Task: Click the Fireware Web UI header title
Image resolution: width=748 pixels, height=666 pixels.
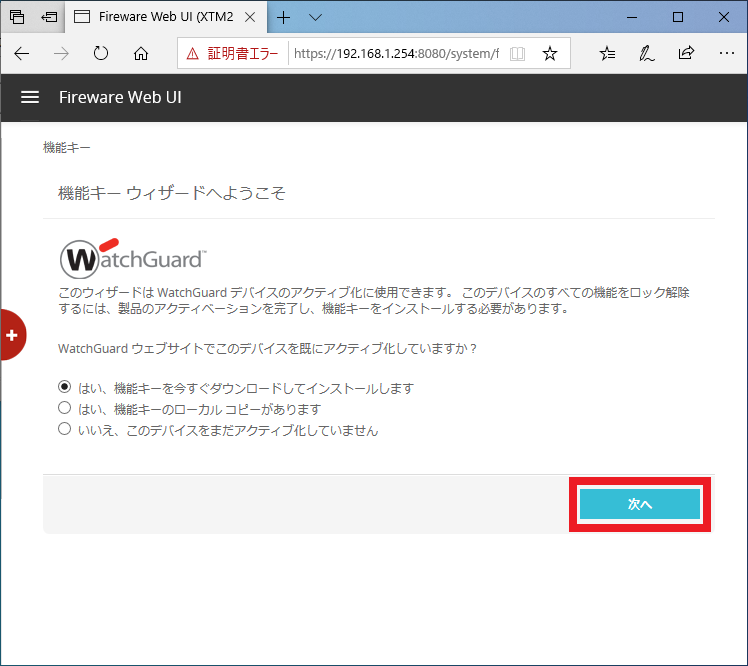Action: tap(120, 97)
